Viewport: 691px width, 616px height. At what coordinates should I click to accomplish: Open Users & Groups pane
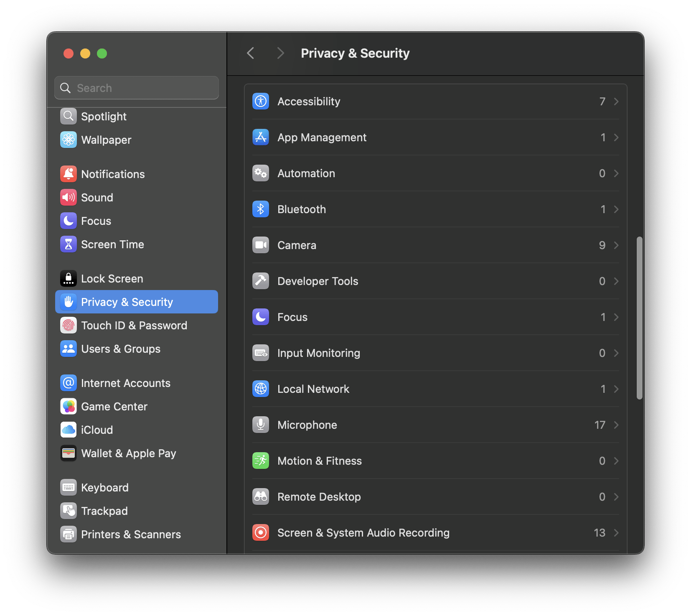[x=137, y=349]
